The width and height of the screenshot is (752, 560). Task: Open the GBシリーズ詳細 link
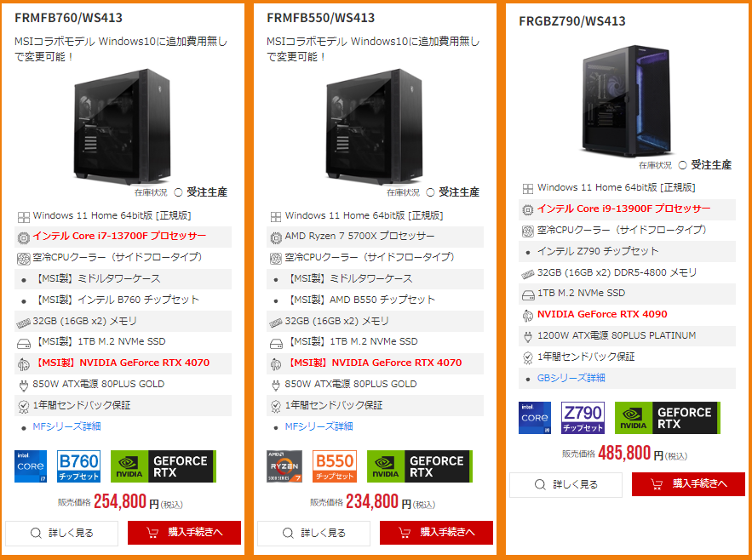click(571, 378)
